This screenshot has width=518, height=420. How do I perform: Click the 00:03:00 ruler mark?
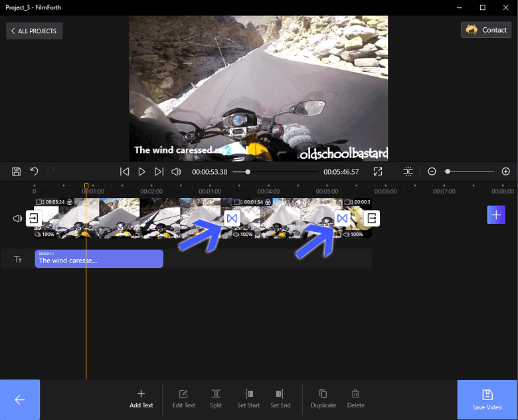pos(210,191)
